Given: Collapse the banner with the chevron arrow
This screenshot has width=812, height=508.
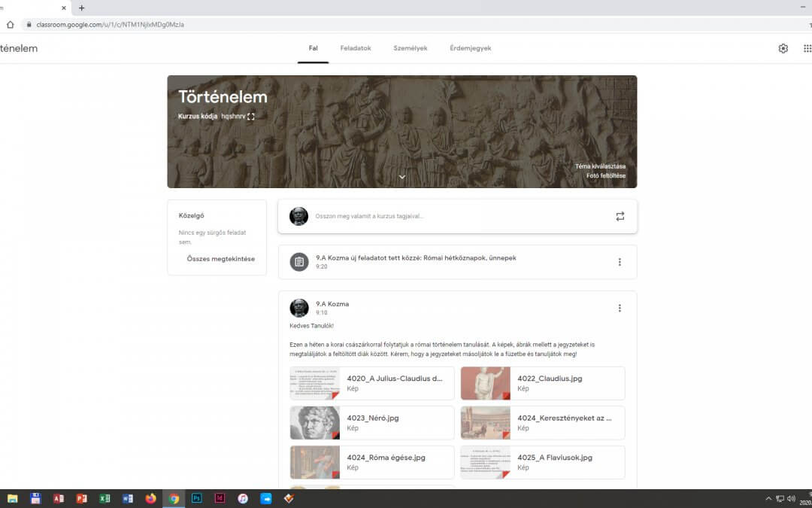Looking at the screenshot, I should click(x=401, y=176).
